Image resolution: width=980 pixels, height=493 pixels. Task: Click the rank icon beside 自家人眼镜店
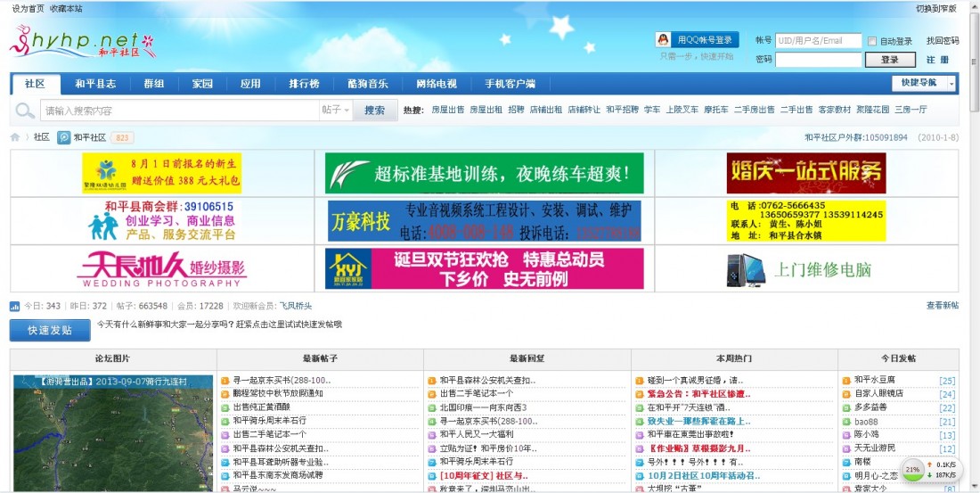point(846,394)
